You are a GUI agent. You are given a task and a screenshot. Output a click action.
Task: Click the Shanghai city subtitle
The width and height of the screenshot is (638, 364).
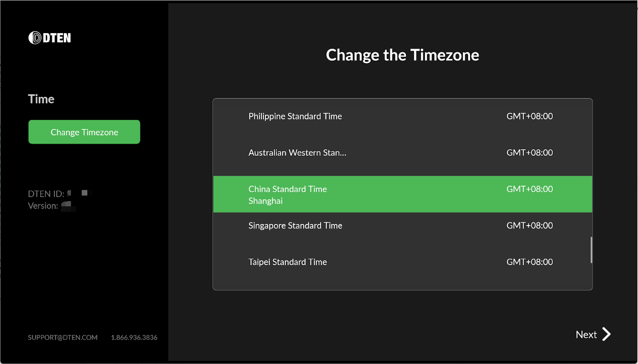[x=266, y=201]
